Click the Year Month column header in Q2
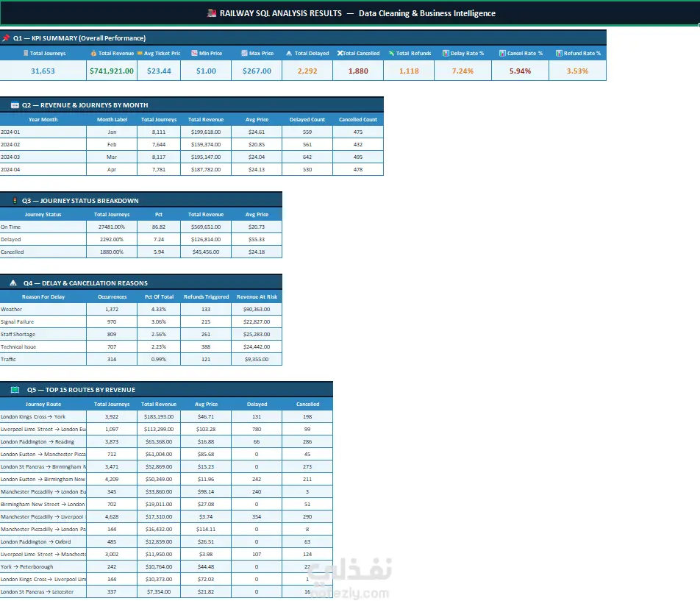The width and height of the screenshot is (700, 601). coord(43,120)
